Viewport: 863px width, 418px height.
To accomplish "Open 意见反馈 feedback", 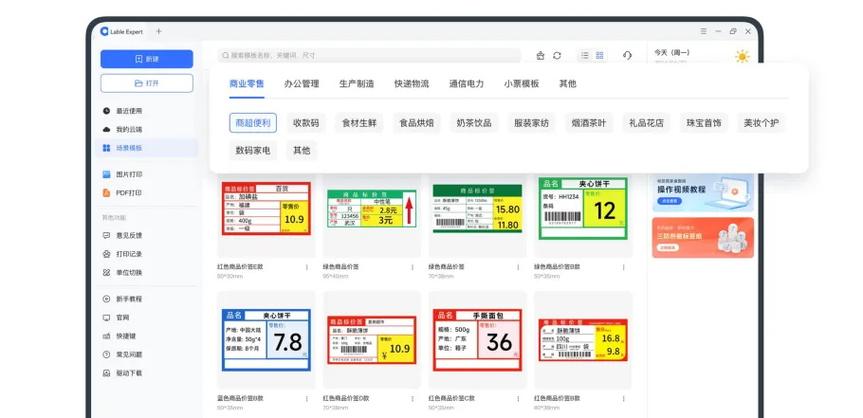I will tap(122, 235).
